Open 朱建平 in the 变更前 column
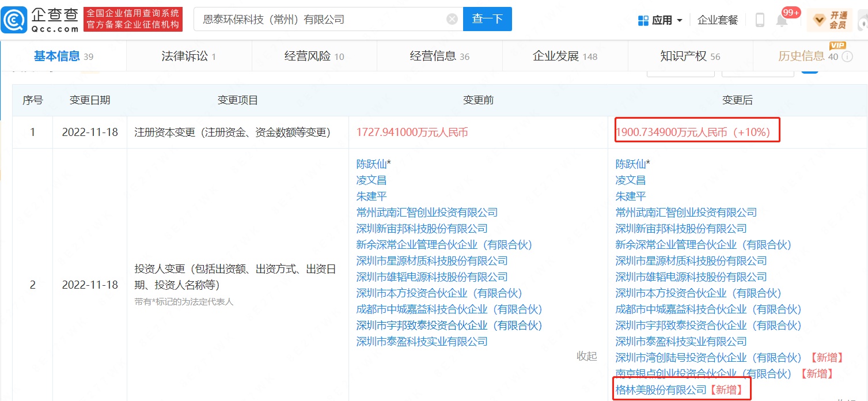The height and width of the screenshot is (401, 868). [372, 196]
